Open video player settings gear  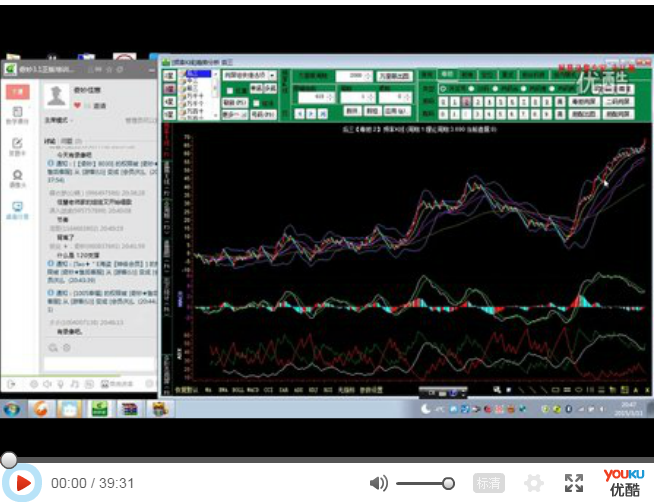[534, 484]
